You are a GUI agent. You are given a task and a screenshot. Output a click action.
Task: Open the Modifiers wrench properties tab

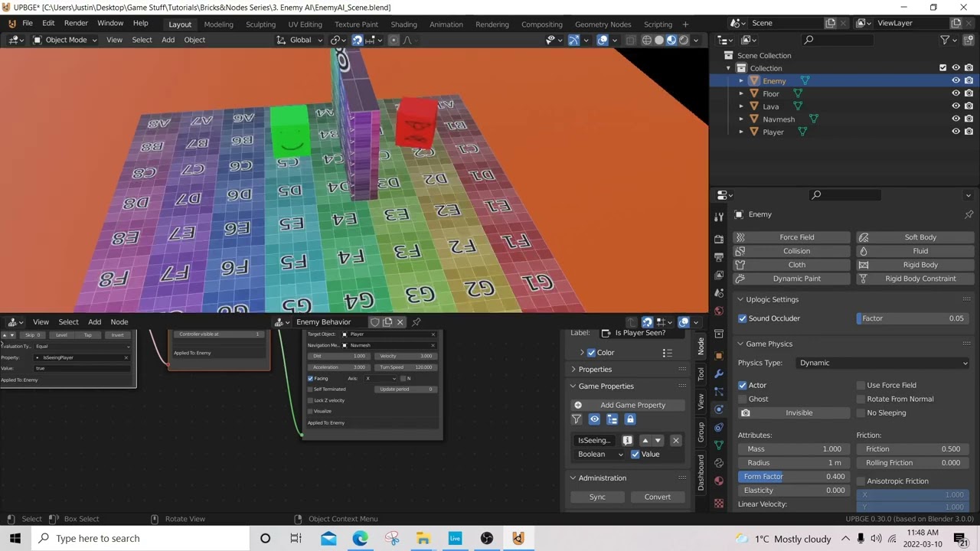718,373
